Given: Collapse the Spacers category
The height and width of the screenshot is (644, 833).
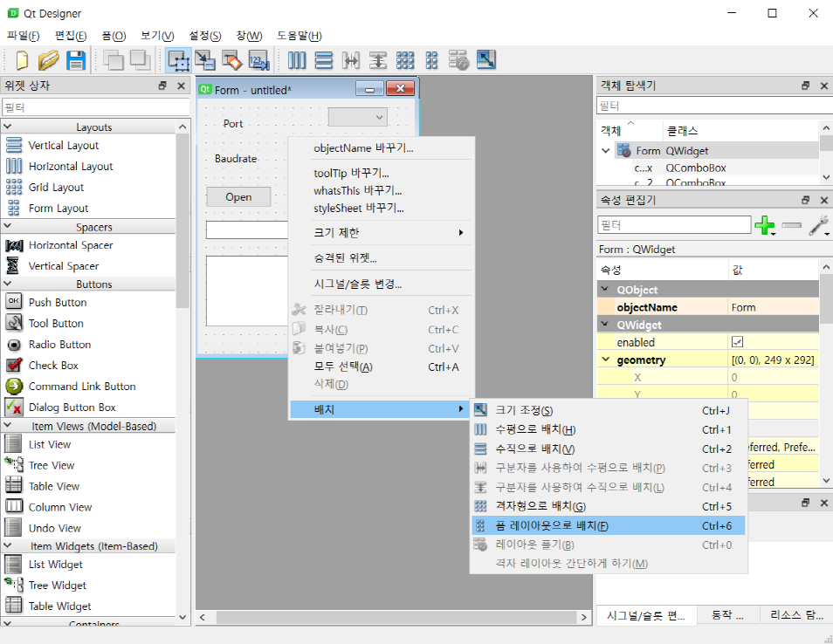Looking at the screenshot, I should [x=8, y=227].
